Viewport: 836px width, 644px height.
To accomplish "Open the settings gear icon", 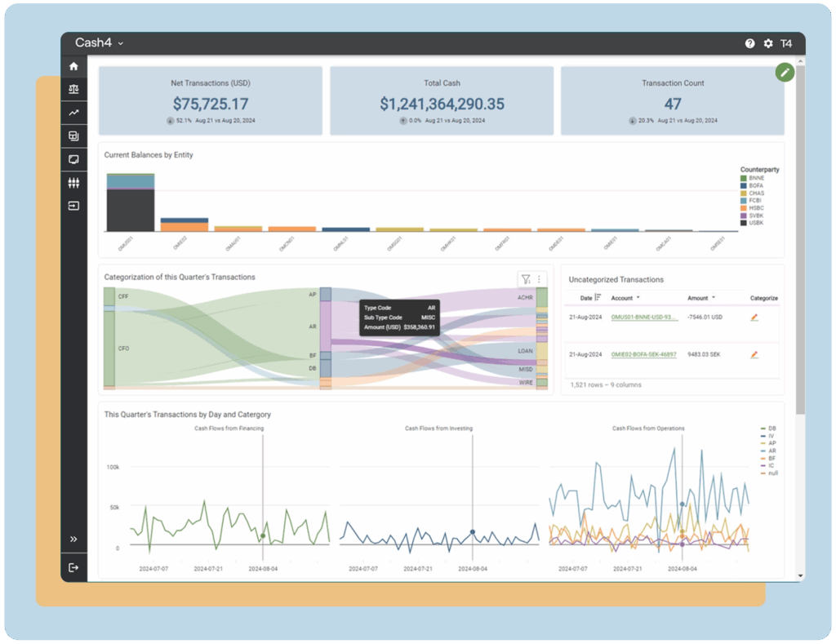I will [767, 43].
